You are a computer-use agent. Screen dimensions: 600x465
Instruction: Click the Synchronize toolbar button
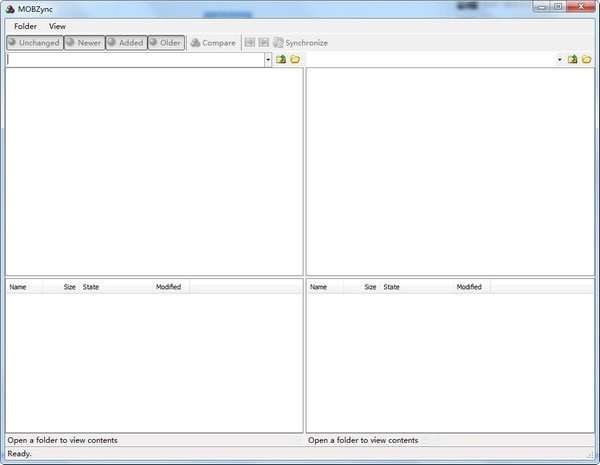click(300, 43)
